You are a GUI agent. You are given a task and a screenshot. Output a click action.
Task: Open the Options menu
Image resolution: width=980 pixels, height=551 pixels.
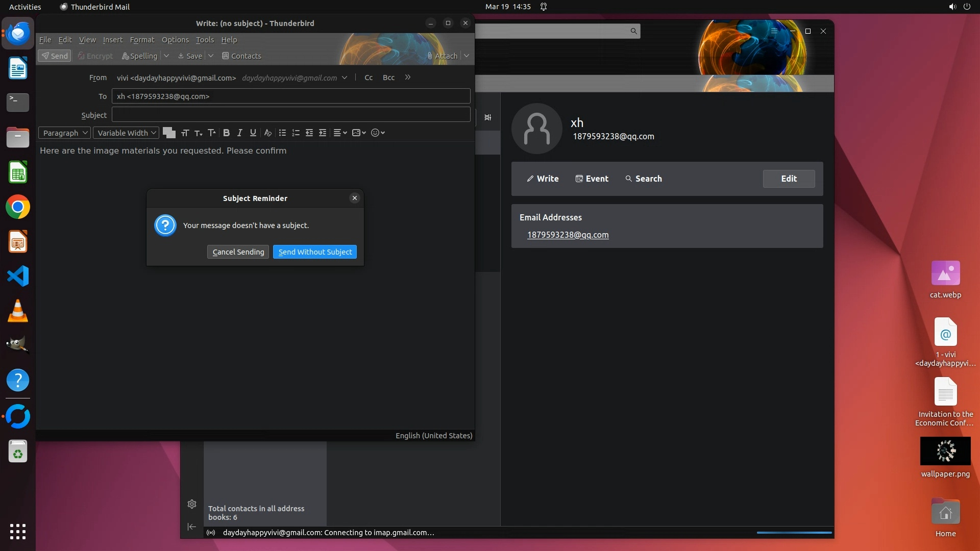coord(175,40)
